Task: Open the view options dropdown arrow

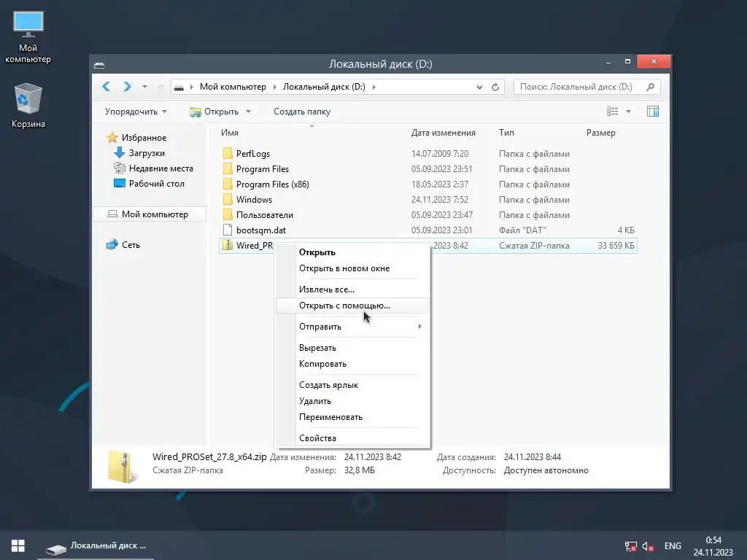Action: [628, 112]
